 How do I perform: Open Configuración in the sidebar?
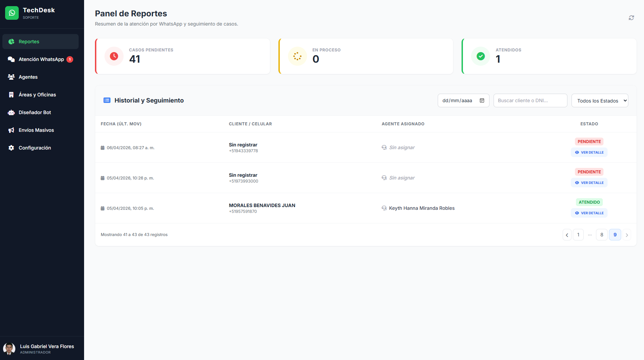35,148
